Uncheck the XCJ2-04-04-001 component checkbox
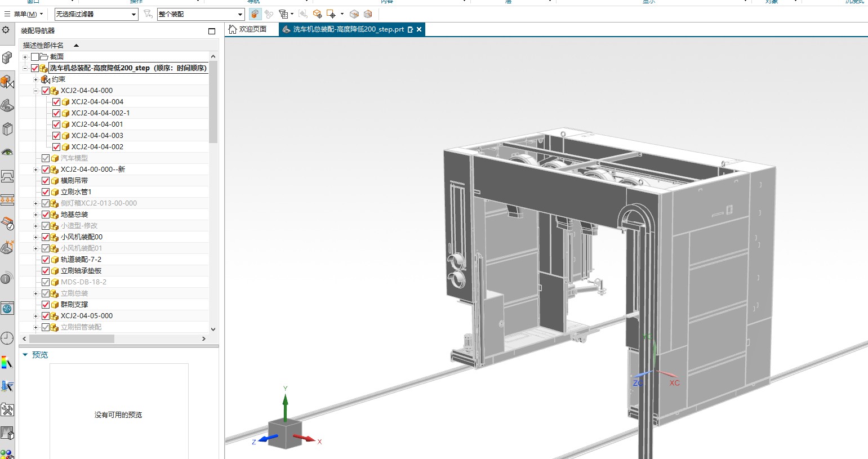 coord(56,124)
